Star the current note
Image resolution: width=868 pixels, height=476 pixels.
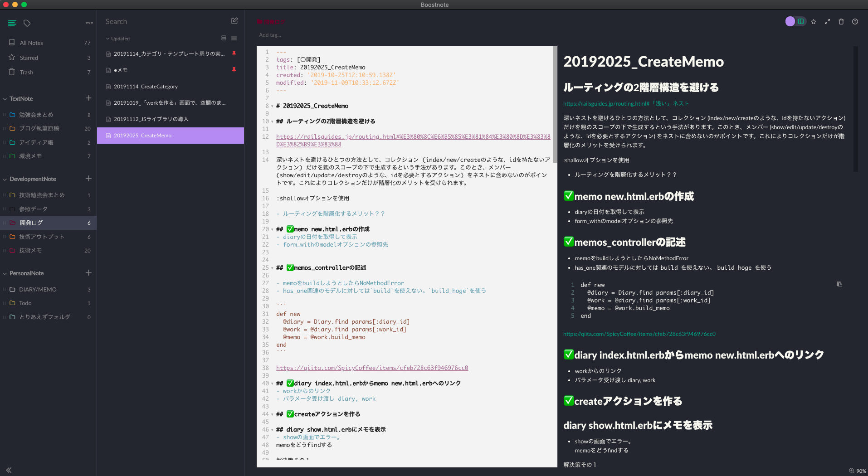pyautogui.click(x=813, y=21)
